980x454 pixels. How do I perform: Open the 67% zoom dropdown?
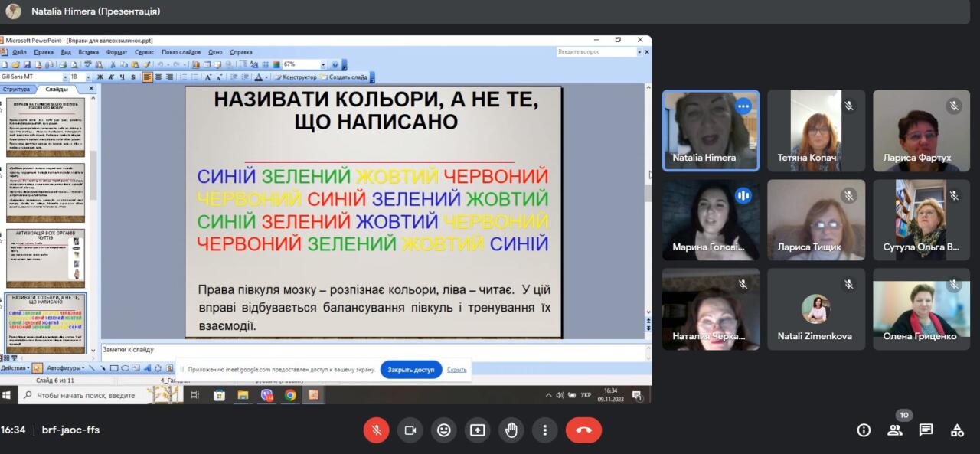click(323, 65)
